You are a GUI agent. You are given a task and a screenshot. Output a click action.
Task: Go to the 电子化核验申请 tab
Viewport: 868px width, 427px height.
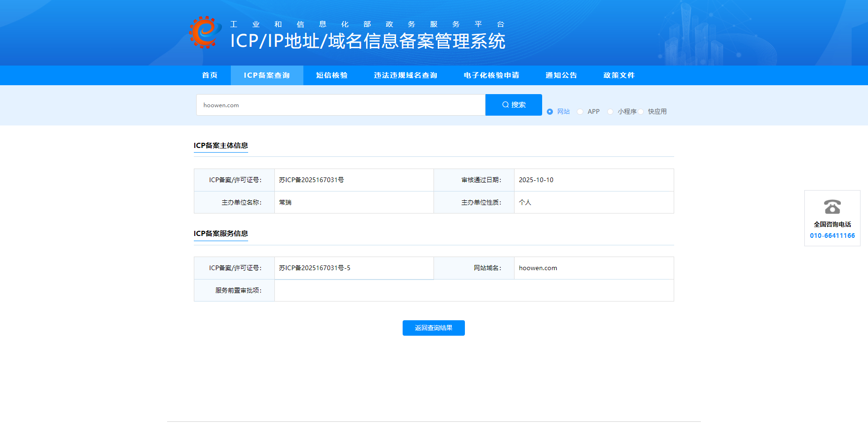pos(492,75)
